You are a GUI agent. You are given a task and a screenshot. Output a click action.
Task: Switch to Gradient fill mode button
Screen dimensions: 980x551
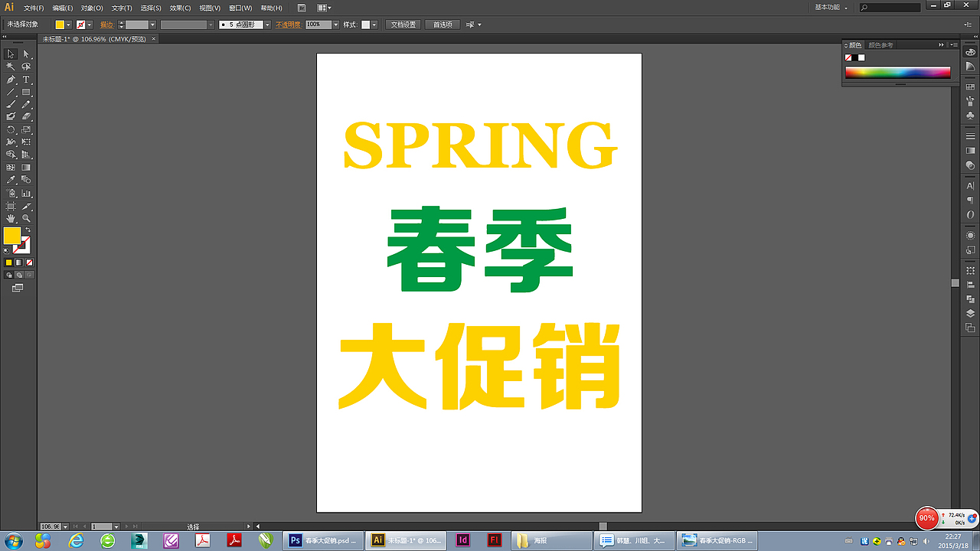(x=19, y=262)
